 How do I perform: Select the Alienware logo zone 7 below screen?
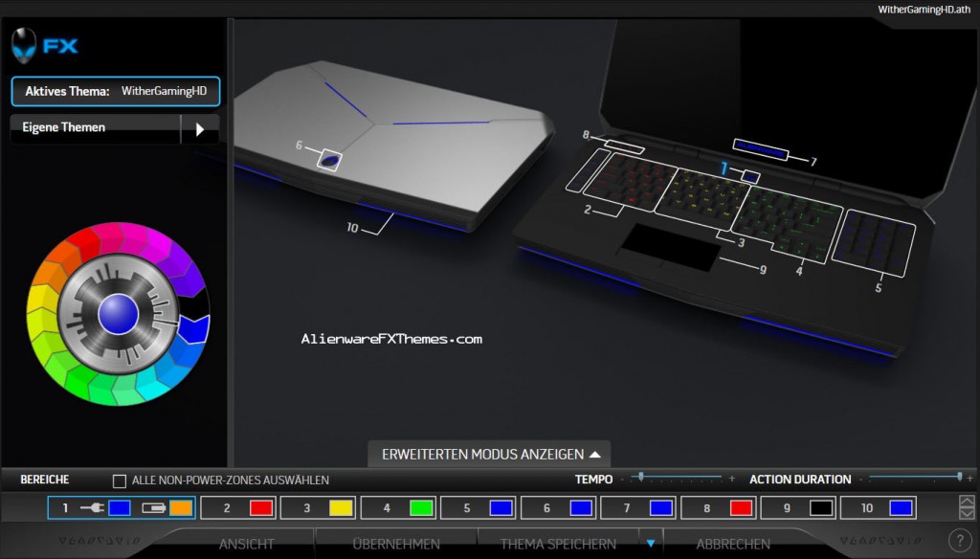[x=760, y=150]
